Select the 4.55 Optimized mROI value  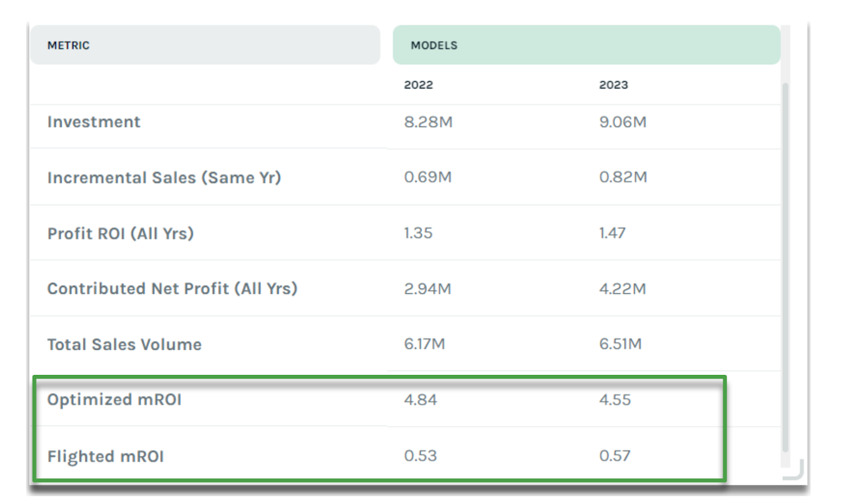614,400
